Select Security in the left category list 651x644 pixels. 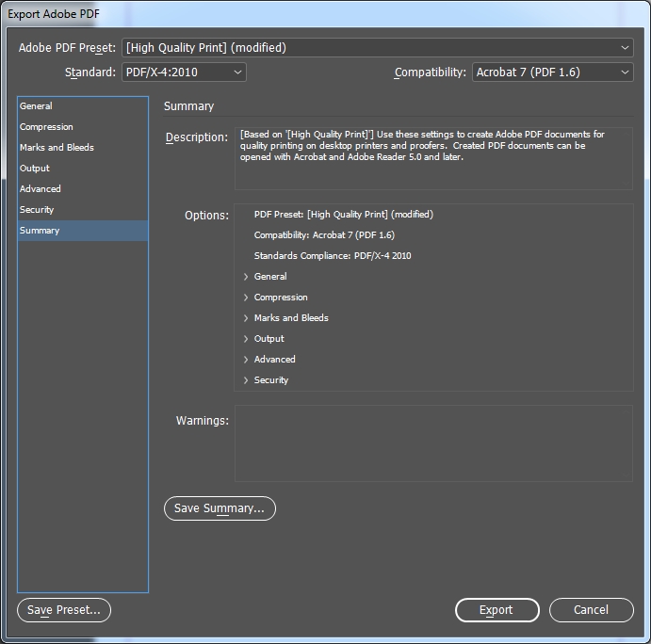tap(83, 210)
